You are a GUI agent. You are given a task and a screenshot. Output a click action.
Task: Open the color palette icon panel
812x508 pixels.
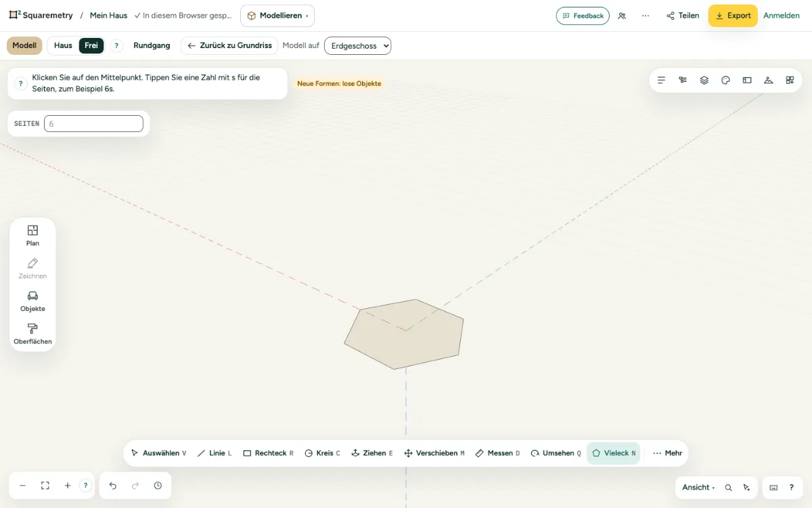tap(725, 80)
